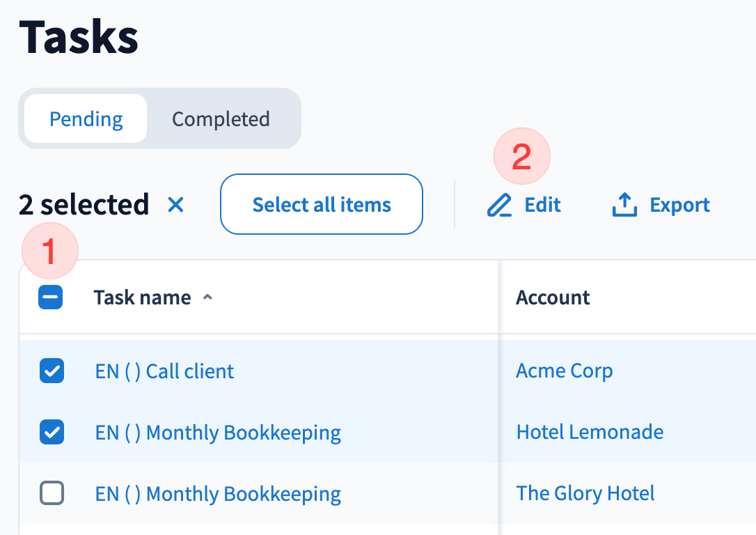Open Monthly Bookkeeping task for The Glory Hotel
Image resolution: width=756 pixels, height=535 pixels.
pos(218,494)
